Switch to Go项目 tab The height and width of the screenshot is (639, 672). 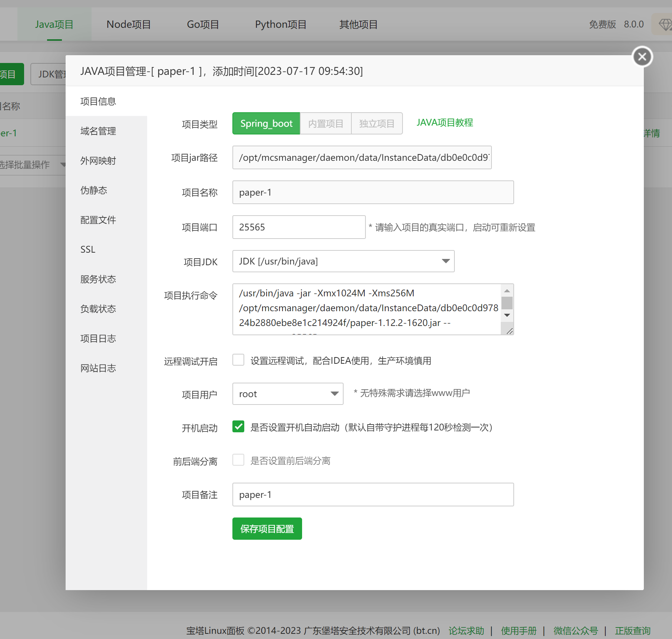tap(203, 24)
